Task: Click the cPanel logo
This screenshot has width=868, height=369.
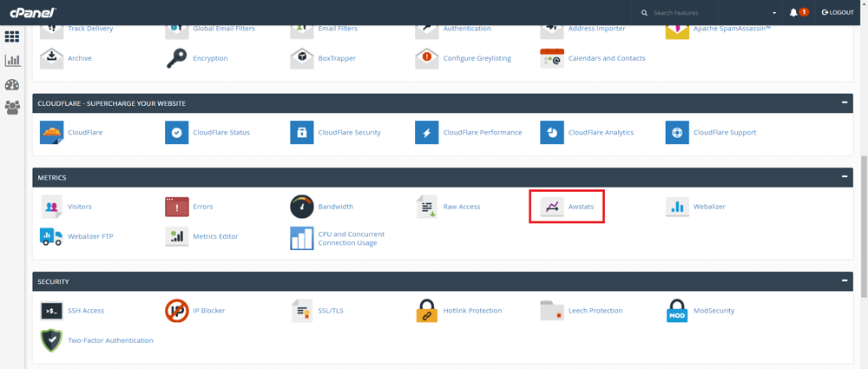Action: point(32,12)
